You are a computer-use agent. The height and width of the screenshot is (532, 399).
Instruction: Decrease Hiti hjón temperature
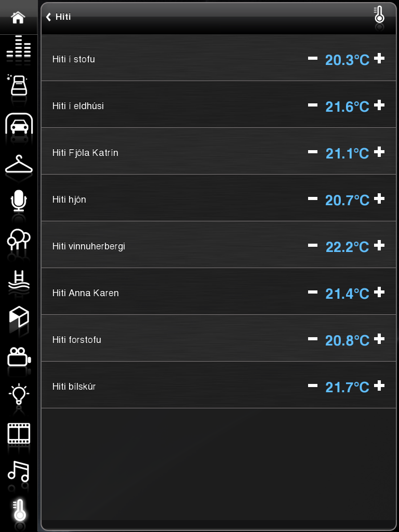(x=312, y=199)
